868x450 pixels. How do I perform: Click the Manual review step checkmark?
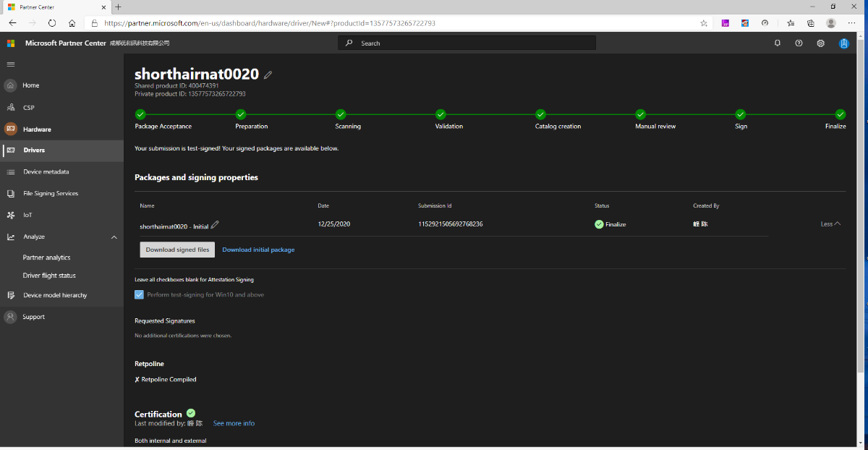coord(640,114)
